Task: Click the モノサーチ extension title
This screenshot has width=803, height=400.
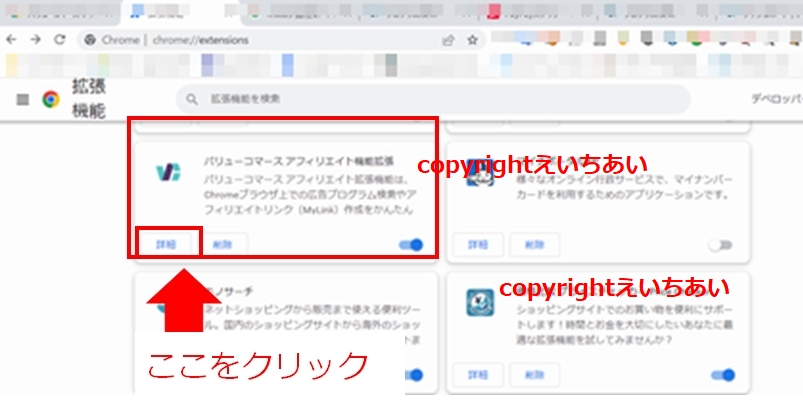Action: (x=229, y=291)
